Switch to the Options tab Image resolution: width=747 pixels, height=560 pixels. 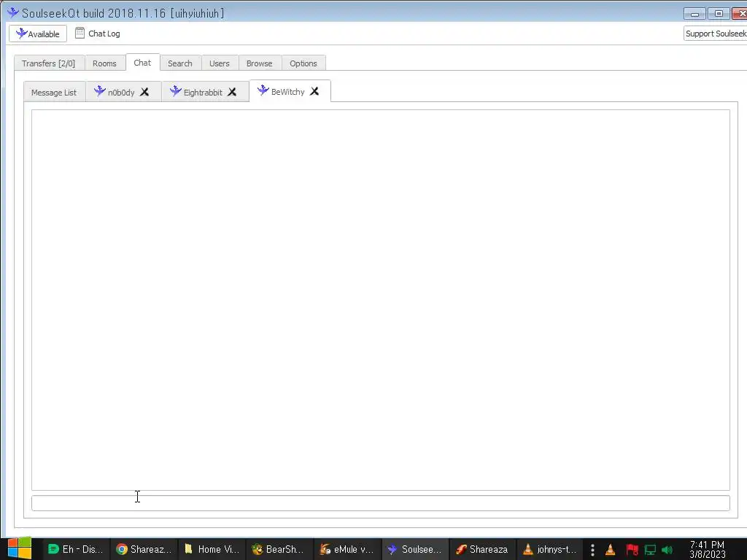point(303,63)
